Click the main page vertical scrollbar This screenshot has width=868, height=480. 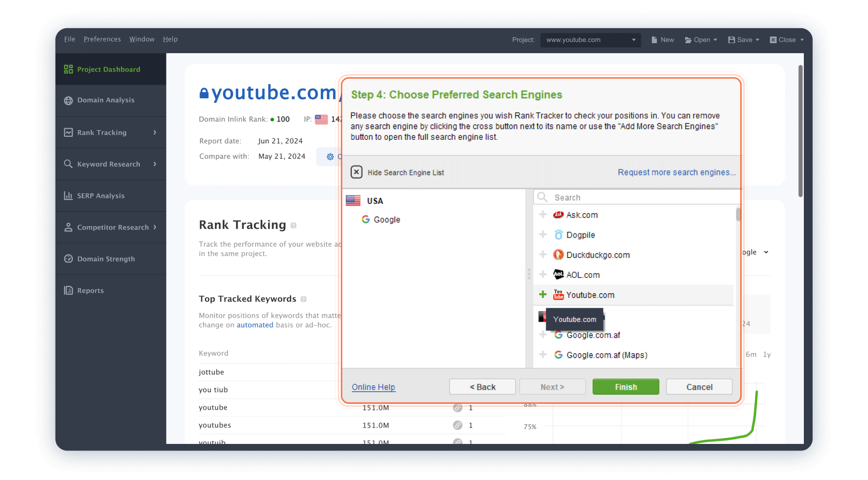(x=800, y=131)
